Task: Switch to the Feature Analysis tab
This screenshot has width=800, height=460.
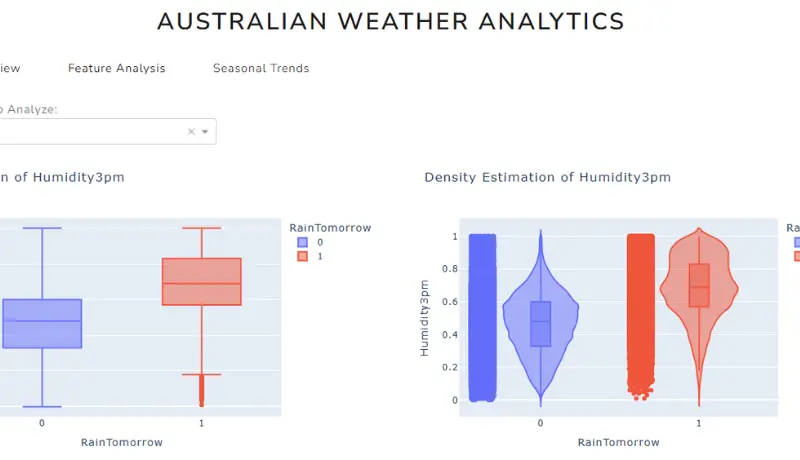Action: tap(117, 68)
